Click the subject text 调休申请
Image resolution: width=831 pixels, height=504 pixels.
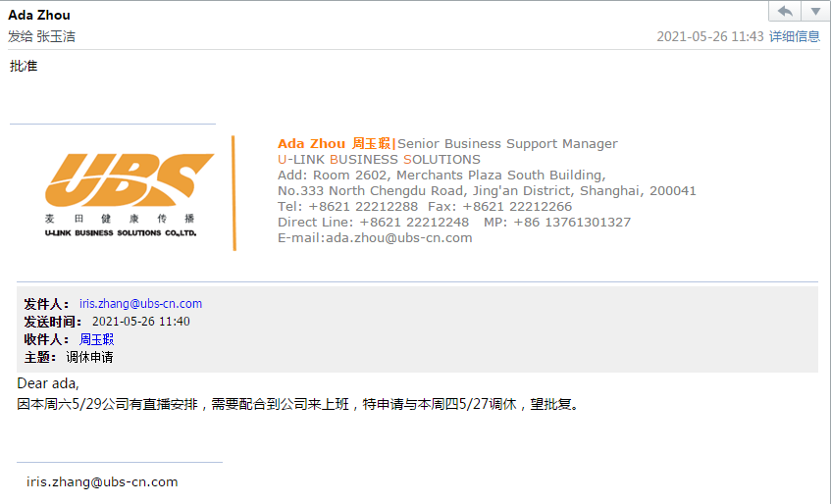coord(89,357)
